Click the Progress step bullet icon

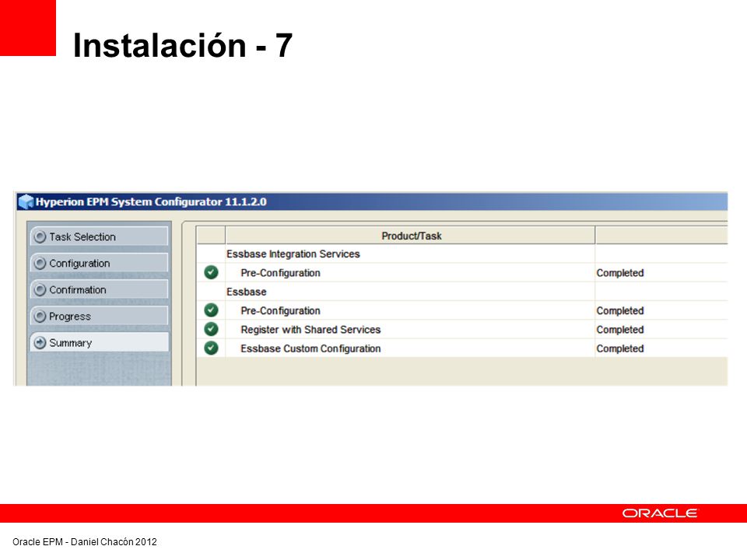coord(40,317)
